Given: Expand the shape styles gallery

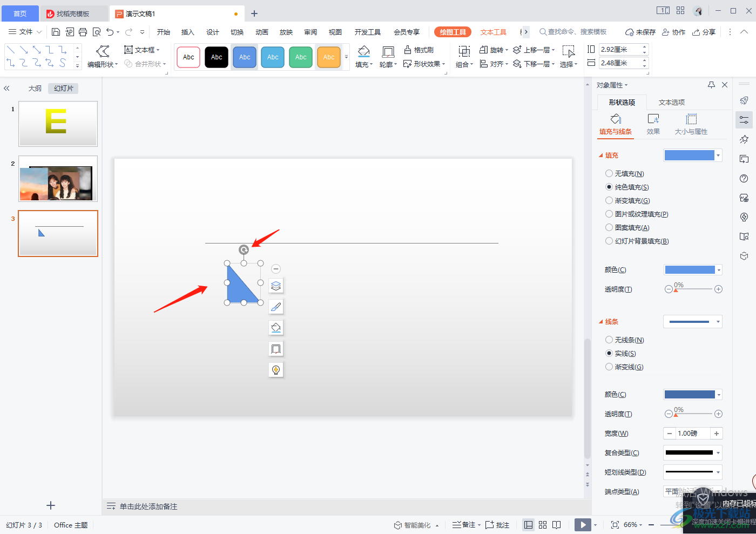Looking at the screenshot, I should click(x=346, y=57).
